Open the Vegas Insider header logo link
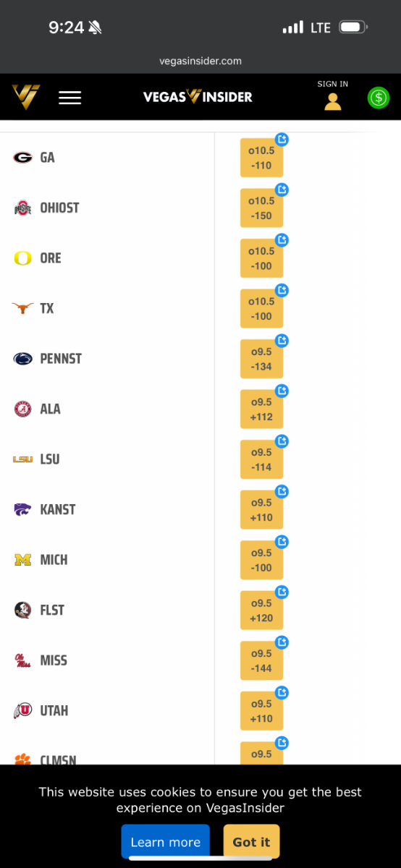Viewport: 401px width, 868px height. [198, 97]
